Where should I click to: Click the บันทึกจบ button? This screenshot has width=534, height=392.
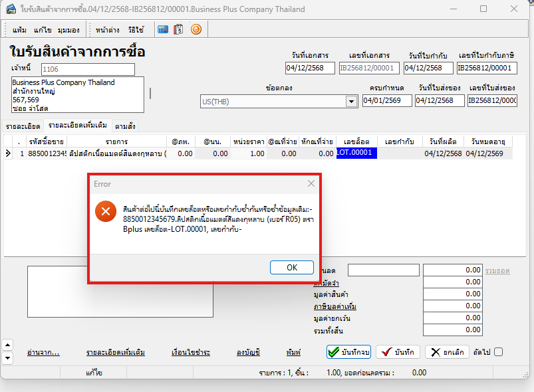point(349,352)
